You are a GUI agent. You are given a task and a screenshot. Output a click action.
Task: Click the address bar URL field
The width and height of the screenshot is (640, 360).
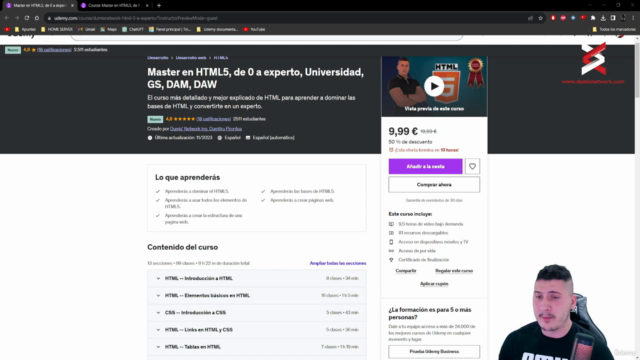tap(286, 18)
